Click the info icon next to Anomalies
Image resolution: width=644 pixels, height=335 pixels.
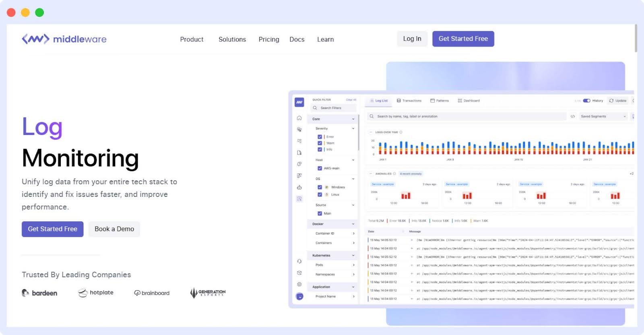(x=394, y=174)
